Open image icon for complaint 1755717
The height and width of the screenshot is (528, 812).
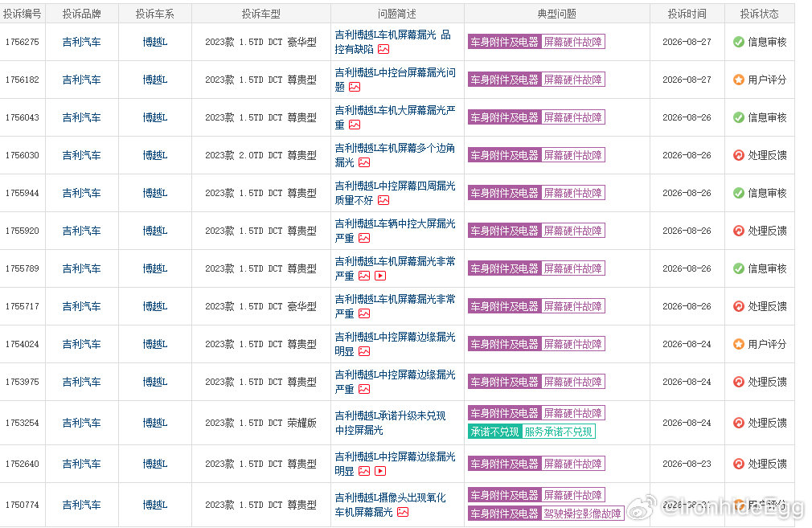(364, 313)
